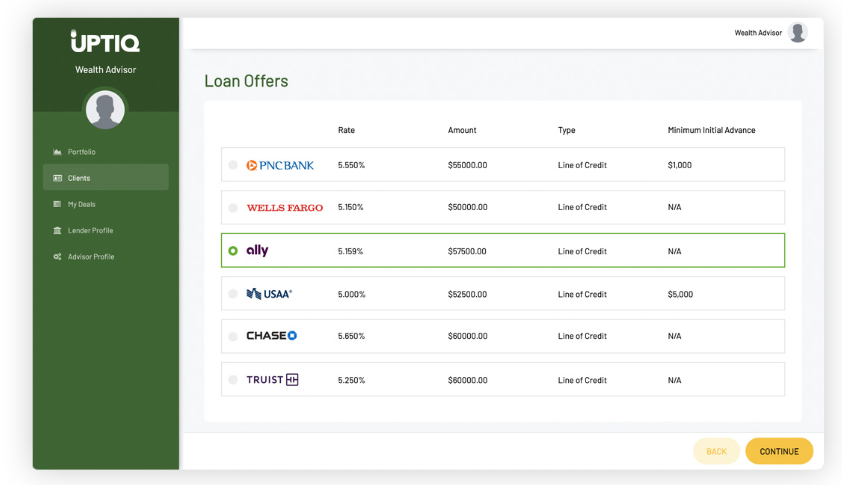Click the $55000.00 amount cell
Viewport: 842px width, 485px height.
(468, 165)
